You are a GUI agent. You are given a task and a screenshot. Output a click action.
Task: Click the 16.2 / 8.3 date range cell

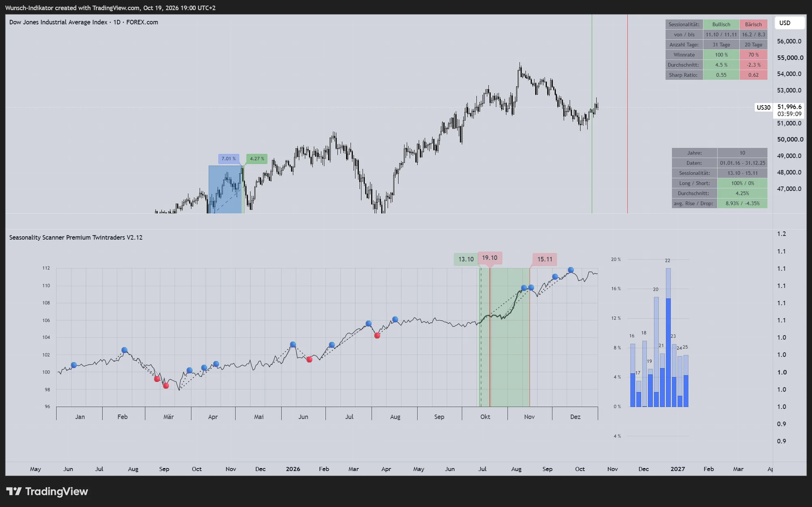(x=754, y=35)
